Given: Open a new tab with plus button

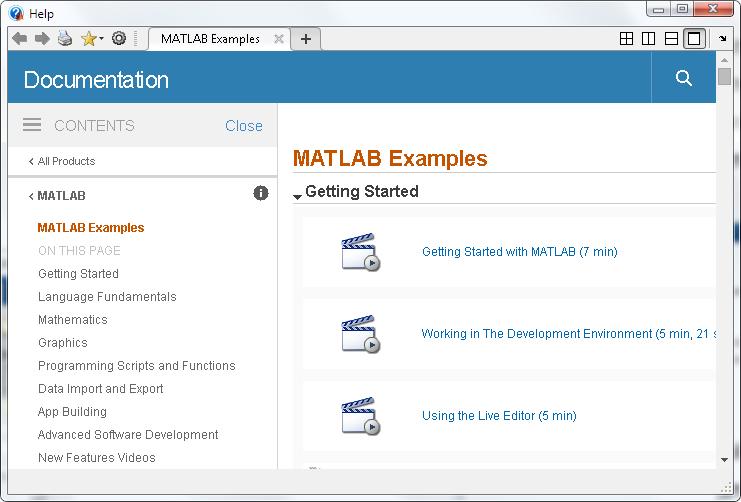Looking at the screenshot, I should click(306, 39).
